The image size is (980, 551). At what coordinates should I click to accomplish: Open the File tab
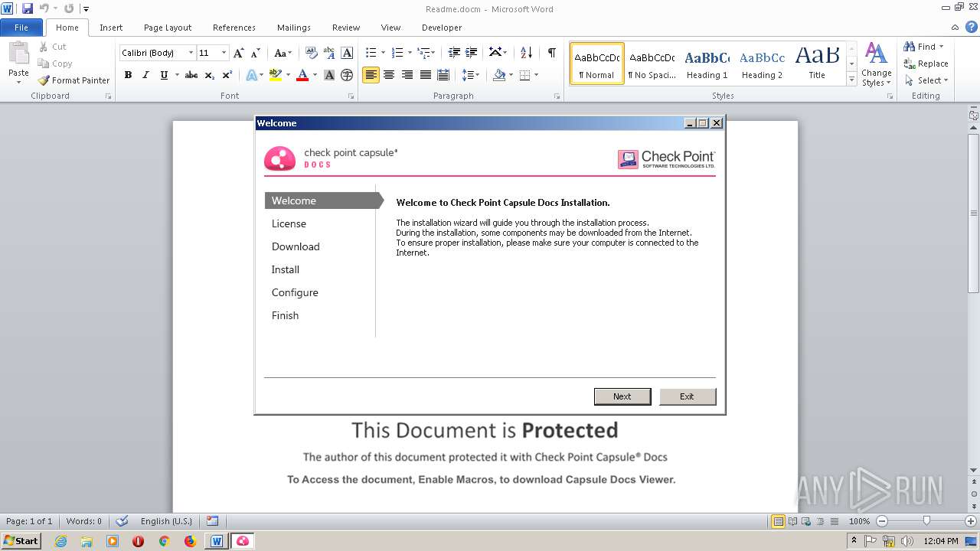point(21,28)
